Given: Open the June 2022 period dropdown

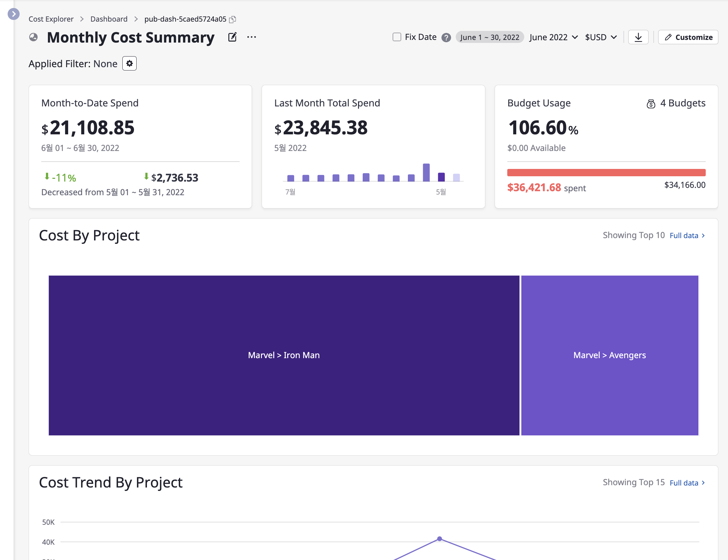Looking at the screenshot, I should 553,37.
